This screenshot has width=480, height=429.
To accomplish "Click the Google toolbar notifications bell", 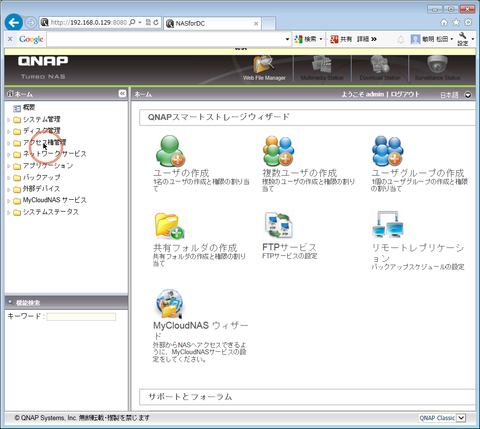I will (x=400, y=40).
